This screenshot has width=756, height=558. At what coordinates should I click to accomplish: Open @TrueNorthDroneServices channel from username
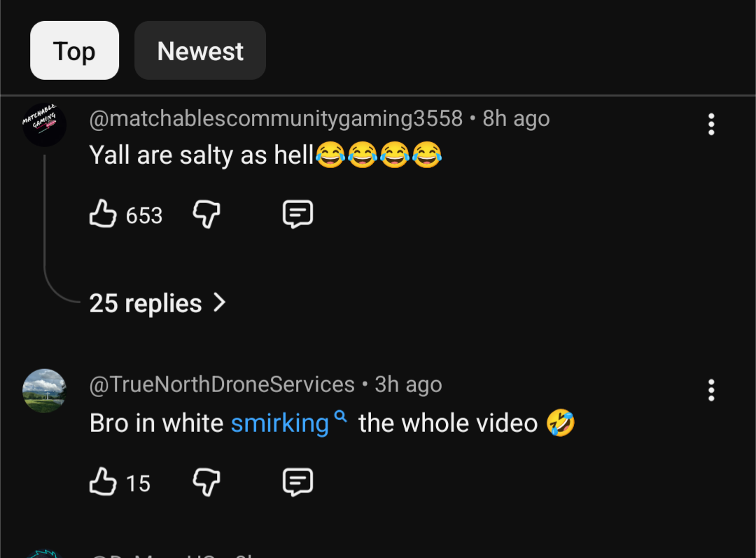click(222, 384)
